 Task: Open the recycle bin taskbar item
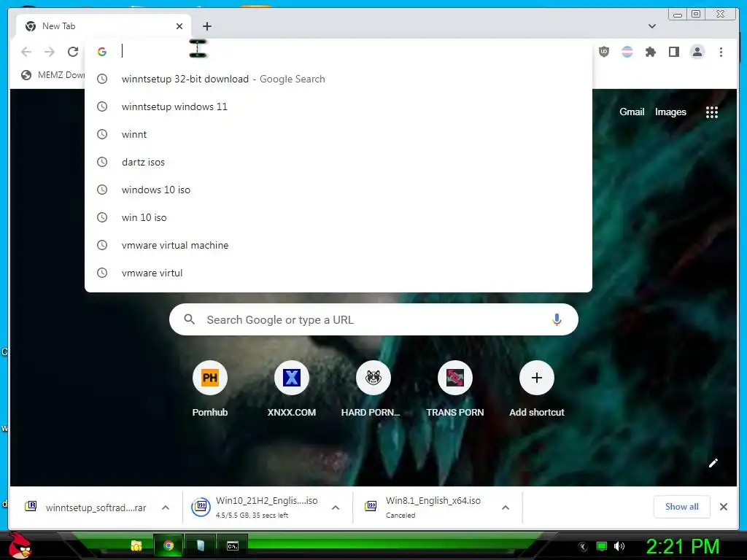[x=201, y=545]
